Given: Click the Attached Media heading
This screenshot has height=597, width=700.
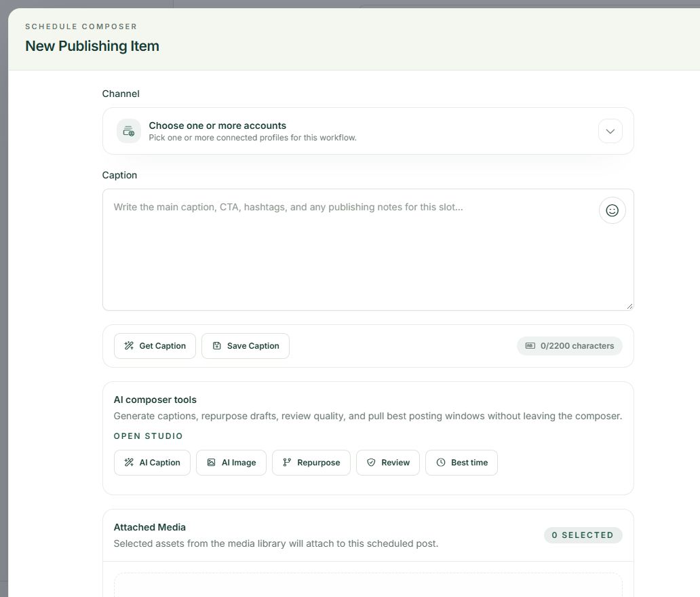Looking at the screenshot, I should coord(149,527).
